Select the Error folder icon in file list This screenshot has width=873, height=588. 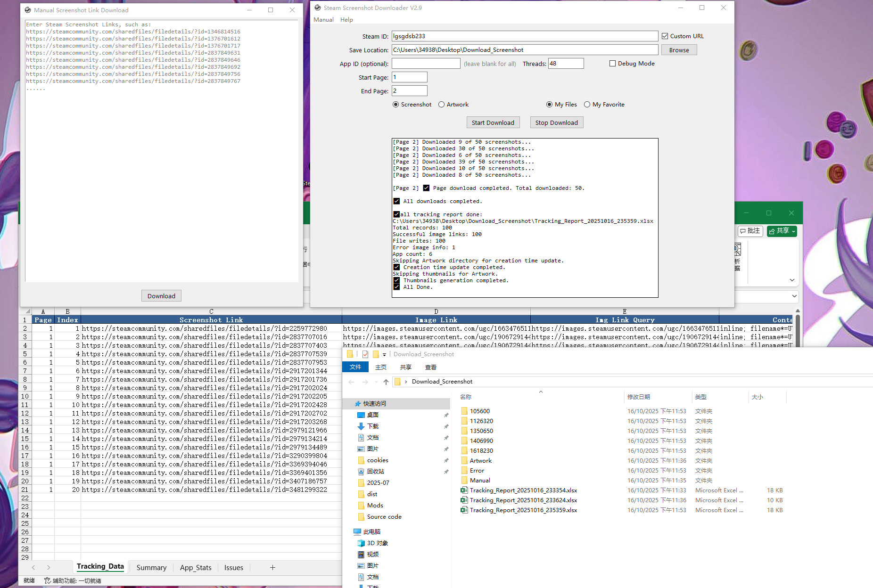[x=464, y=470]
